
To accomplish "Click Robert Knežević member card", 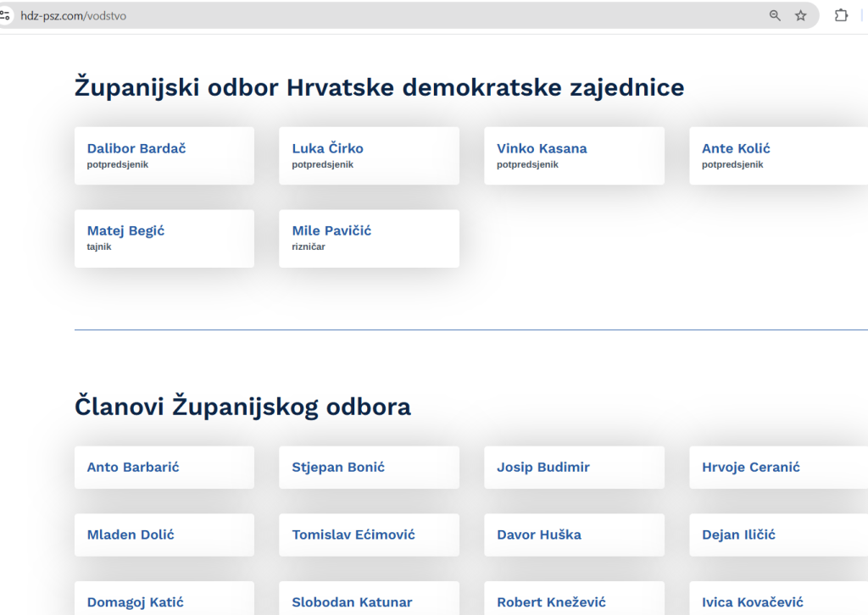I will point(574,598).
